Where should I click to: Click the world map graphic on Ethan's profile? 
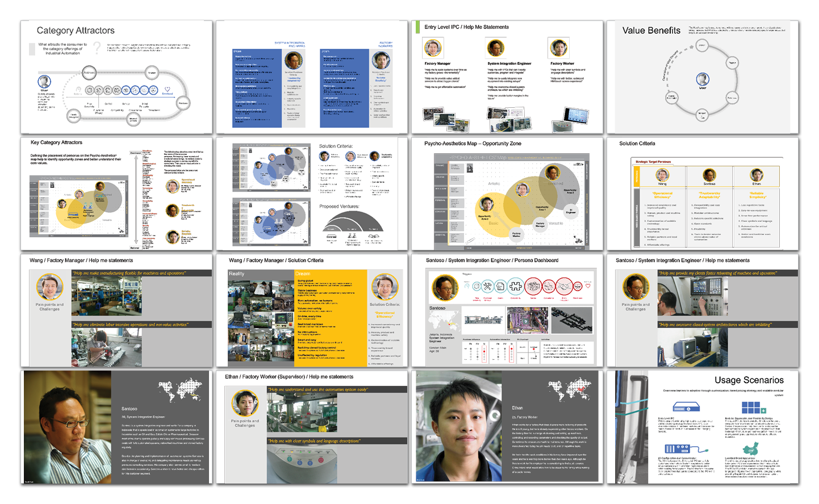569,390
